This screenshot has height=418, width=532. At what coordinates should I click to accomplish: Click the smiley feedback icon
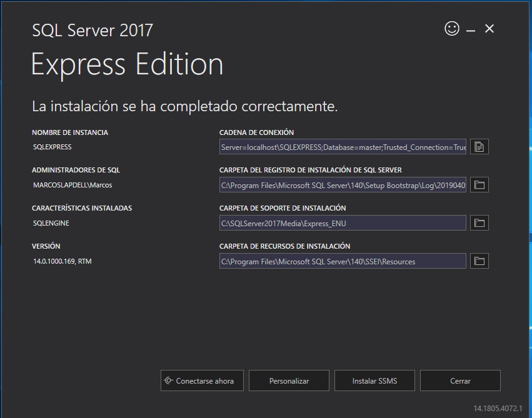click(452, 29)
